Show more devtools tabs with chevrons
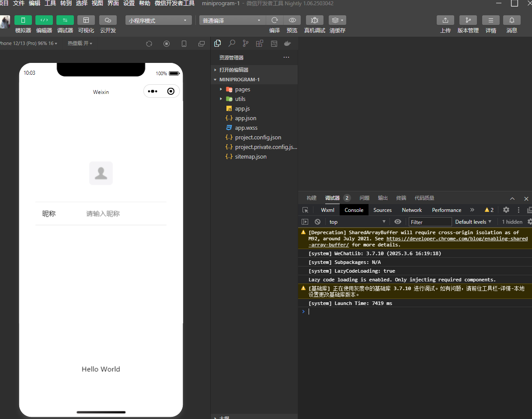The width and height of the screenshot is (532, 419). pyautogui.click(x=472, y=210)
